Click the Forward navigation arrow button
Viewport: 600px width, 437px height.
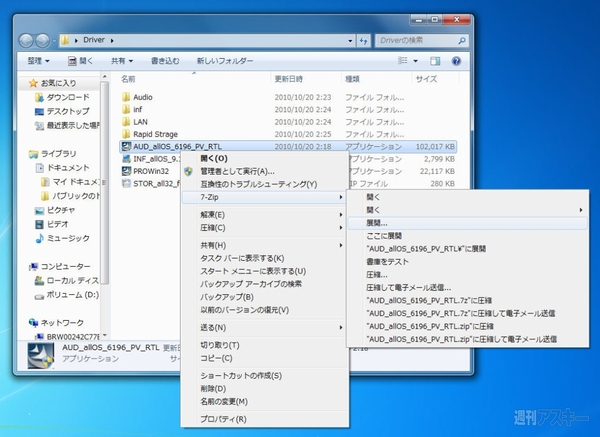tap(42, 40)
